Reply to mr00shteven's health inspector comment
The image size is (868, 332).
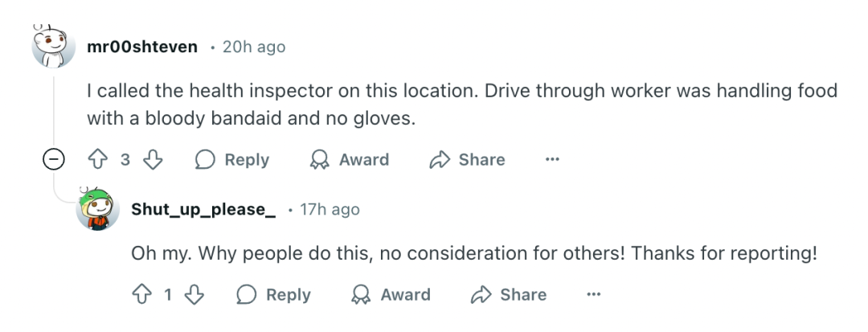[232, 160]
